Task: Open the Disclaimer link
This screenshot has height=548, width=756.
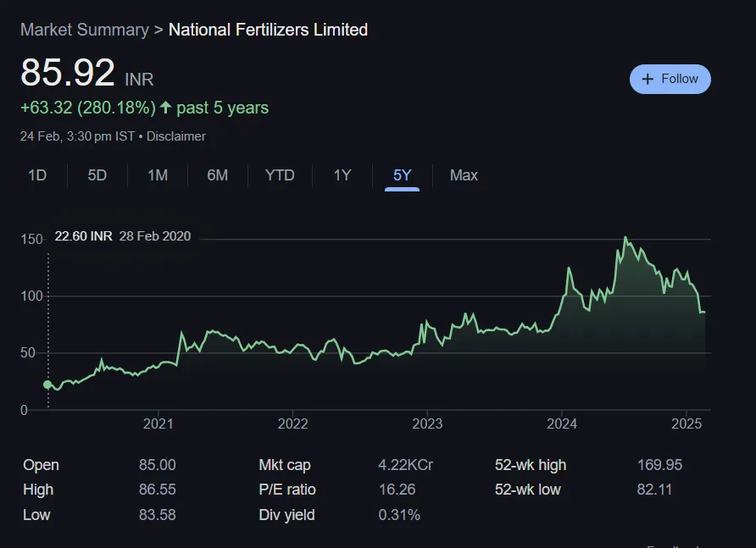Action: click(x=176, y=136)
